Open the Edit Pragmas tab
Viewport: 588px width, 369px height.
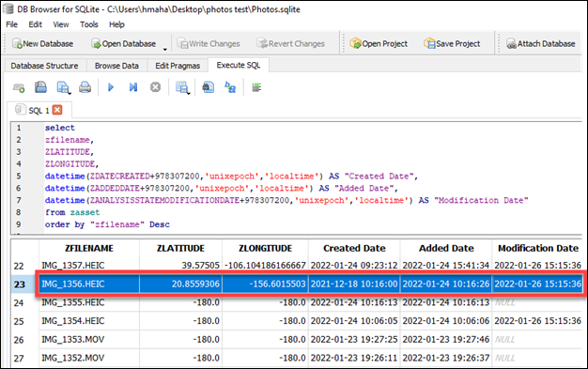click(x=178, y=66)
